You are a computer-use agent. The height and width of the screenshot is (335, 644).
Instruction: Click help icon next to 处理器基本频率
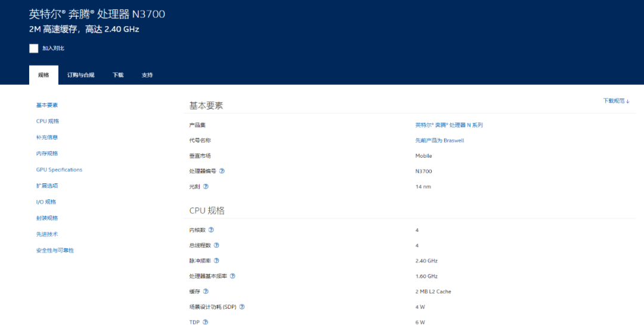coord(233,276)
